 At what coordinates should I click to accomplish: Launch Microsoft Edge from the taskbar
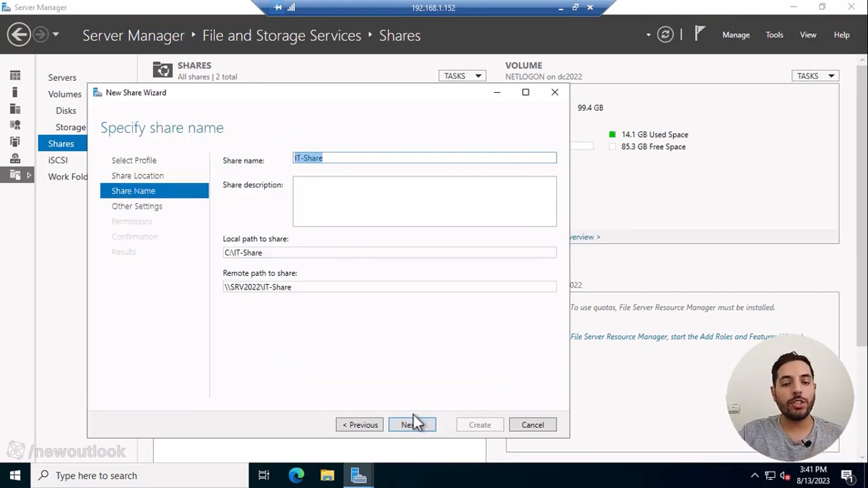pyautogui.click(x=296, y=475)
